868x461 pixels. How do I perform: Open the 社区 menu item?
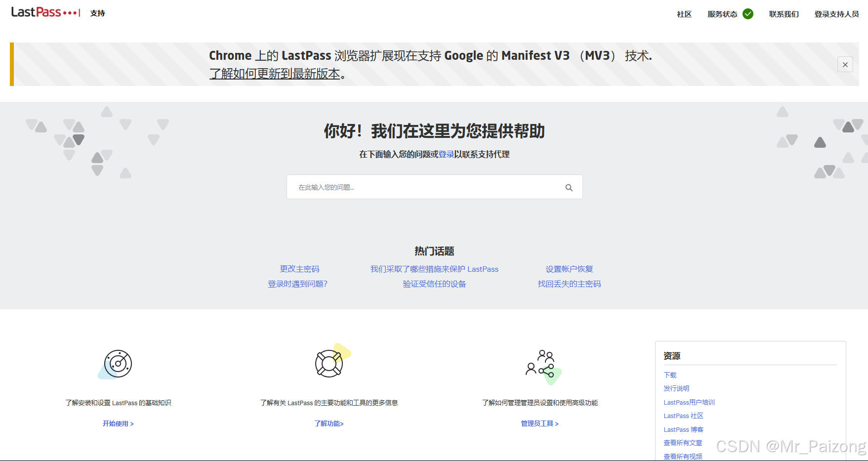pos(684,14)
